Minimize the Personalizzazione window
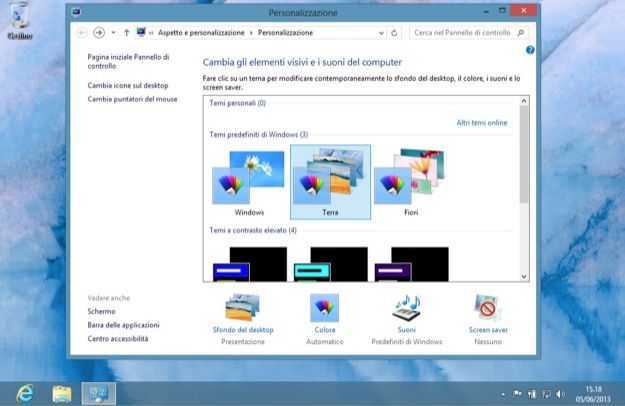 tap(486, 12)
